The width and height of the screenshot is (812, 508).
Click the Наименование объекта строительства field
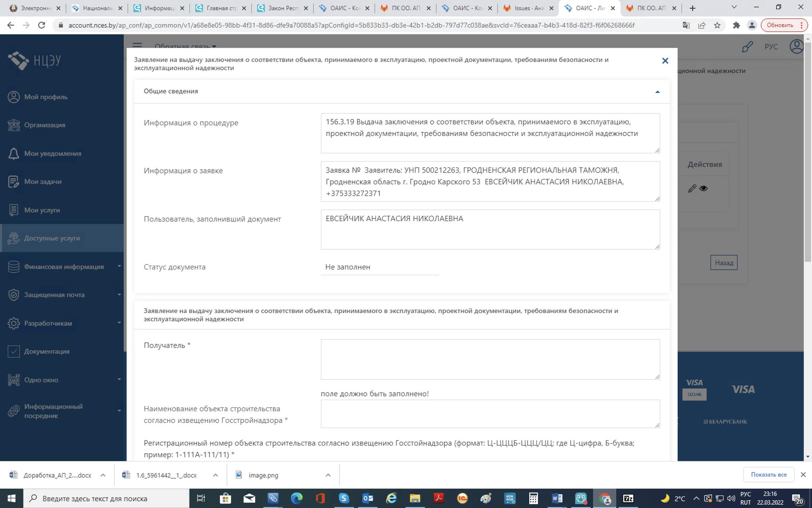(490, 414)
